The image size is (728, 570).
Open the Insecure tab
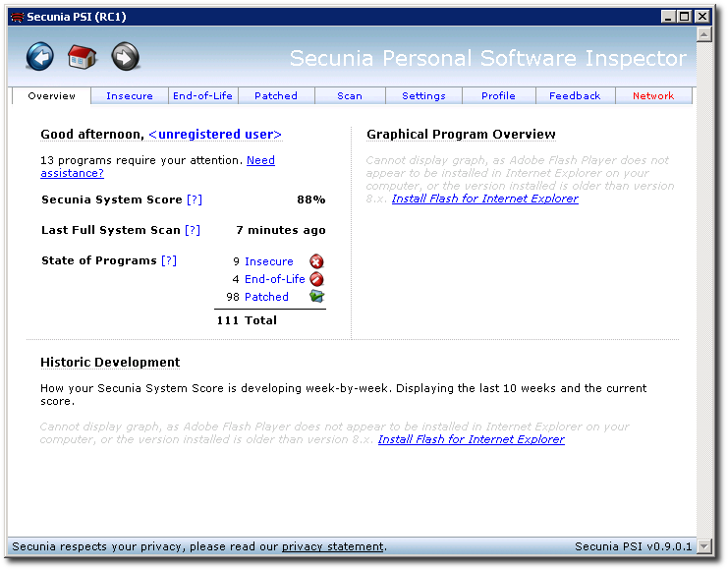click(130, 95)
